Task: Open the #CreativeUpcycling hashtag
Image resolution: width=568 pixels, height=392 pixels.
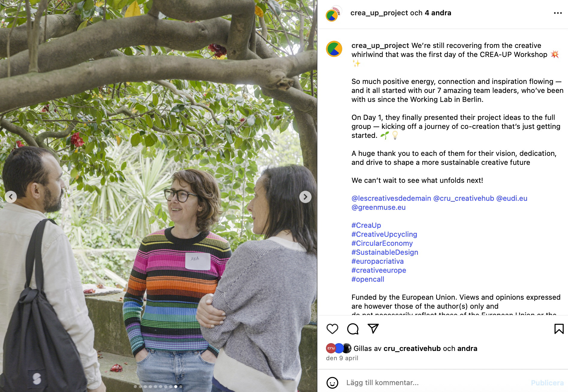Action: (384, 234)
